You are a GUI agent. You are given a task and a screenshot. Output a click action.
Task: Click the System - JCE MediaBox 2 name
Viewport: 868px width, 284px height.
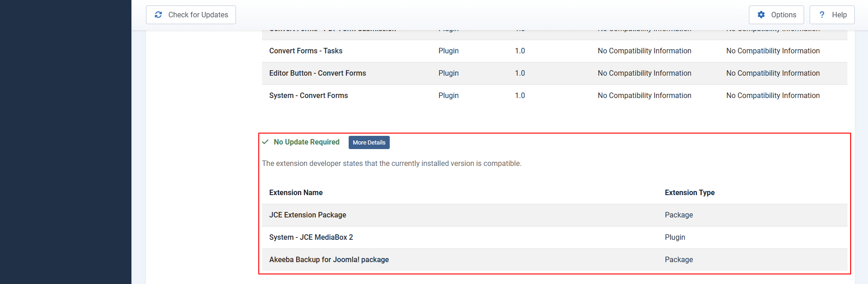[x=311, y=238]
